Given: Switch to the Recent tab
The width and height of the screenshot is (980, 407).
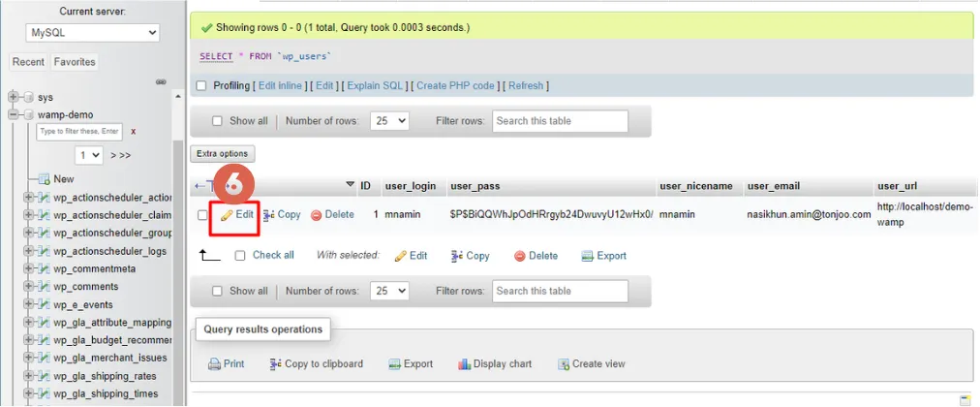Looking at the screenshot, I should coord(29,62).
